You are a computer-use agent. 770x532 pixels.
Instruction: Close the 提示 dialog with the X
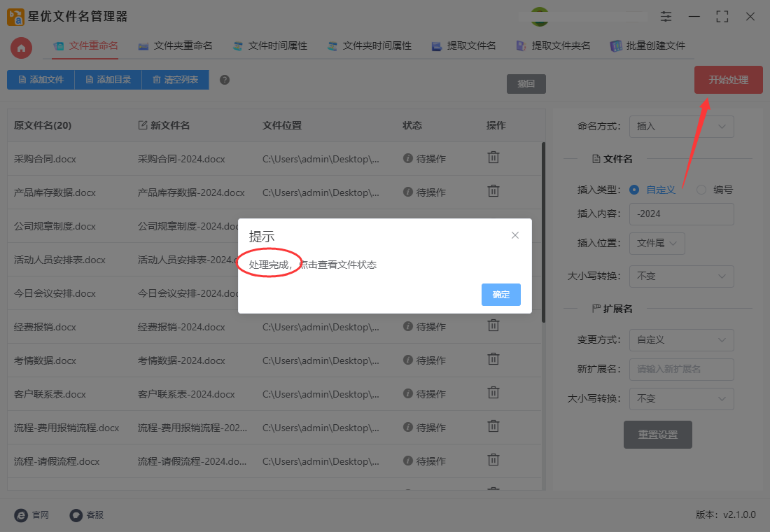point(514,235)
